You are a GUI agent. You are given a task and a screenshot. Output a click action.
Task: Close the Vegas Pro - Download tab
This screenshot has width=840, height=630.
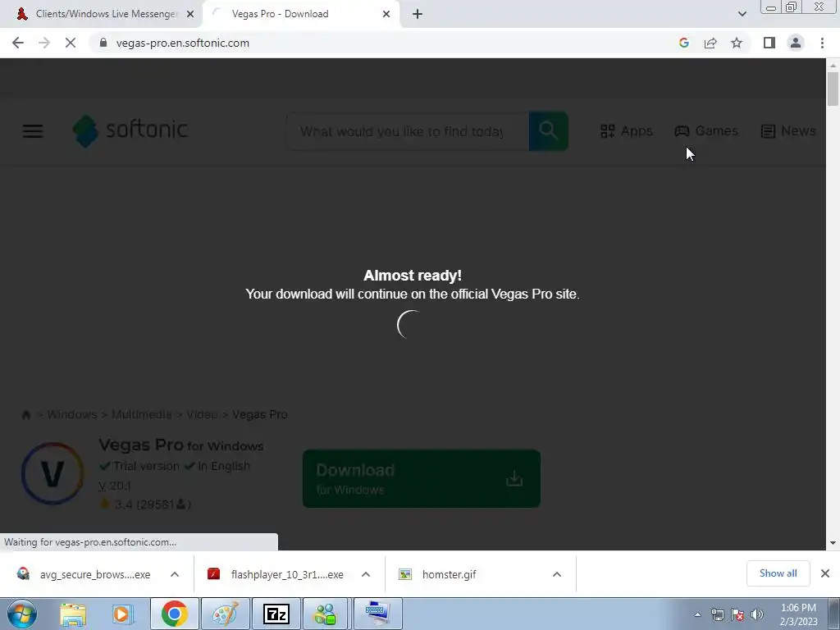[386, 14]
